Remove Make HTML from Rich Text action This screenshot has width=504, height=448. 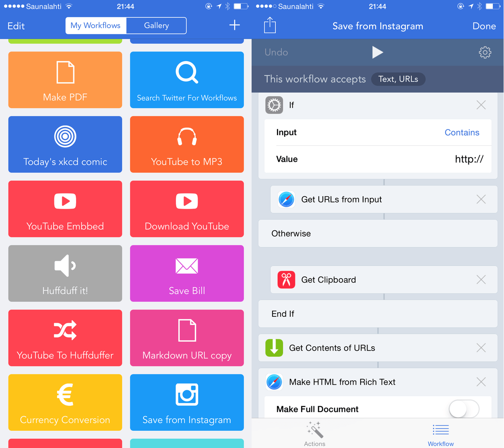pyautogui.click(x=481, y=382)
